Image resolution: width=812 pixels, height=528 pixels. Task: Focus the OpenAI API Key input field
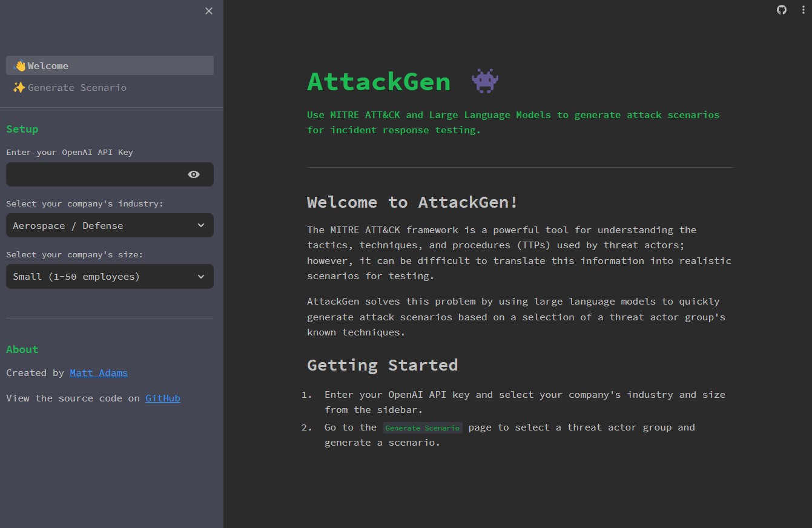click(97, 174)
